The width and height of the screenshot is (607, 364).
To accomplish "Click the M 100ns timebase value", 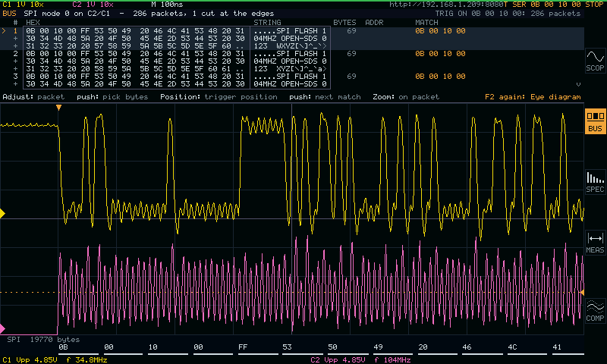I will (167, 5).
